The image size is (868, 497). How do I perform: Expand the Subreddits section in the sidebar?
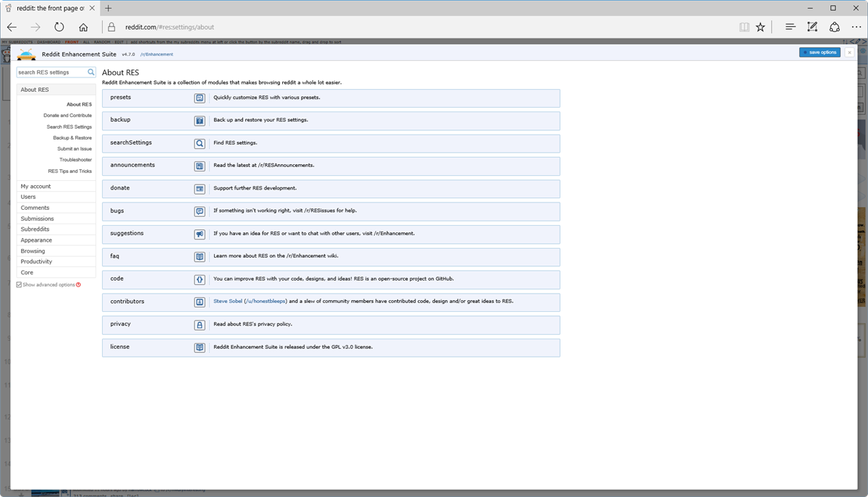point(35,229)
